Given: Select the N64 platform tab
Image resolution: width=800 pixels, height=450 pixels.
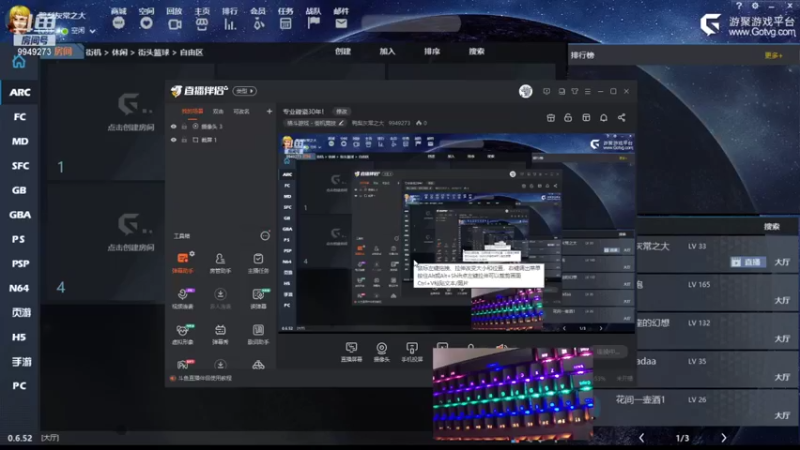Looking at the screenshot, I should pyautogui.click(x=20, y=288).
